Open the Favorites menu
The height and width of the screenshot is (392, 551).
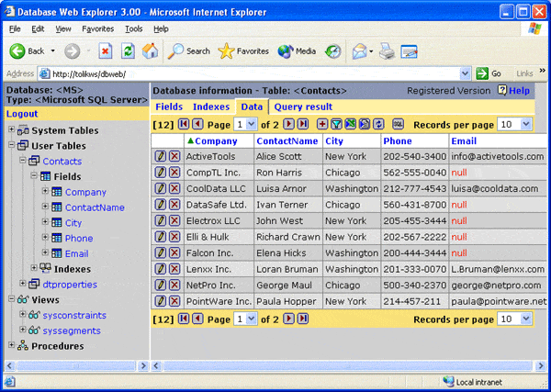(98, 29)
